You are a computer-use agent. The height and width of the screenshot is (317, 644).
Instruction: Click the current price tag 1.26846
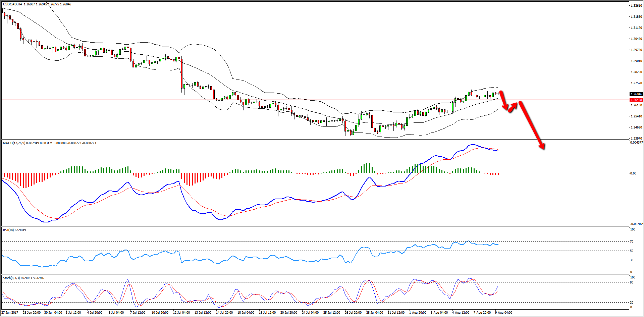point(636,94)
